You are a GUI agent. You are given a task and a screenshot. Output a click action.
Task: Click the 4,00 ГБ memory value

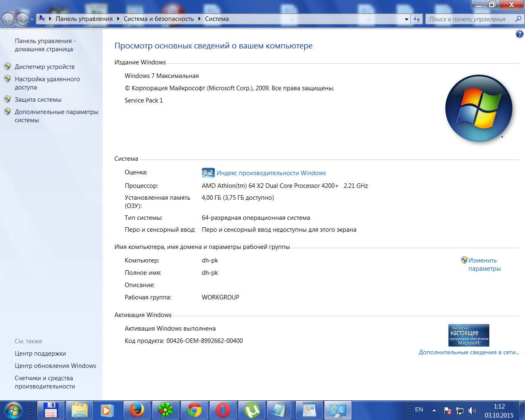238,198
